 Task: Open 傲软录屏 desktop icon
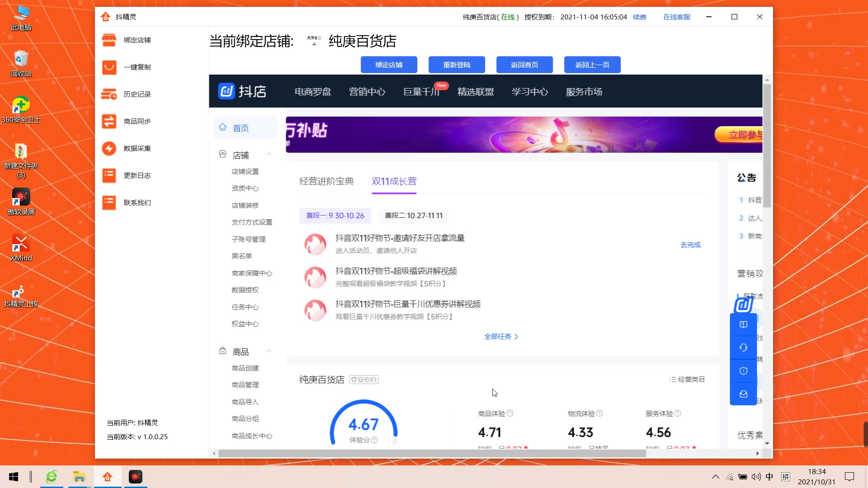coord(21,202)
